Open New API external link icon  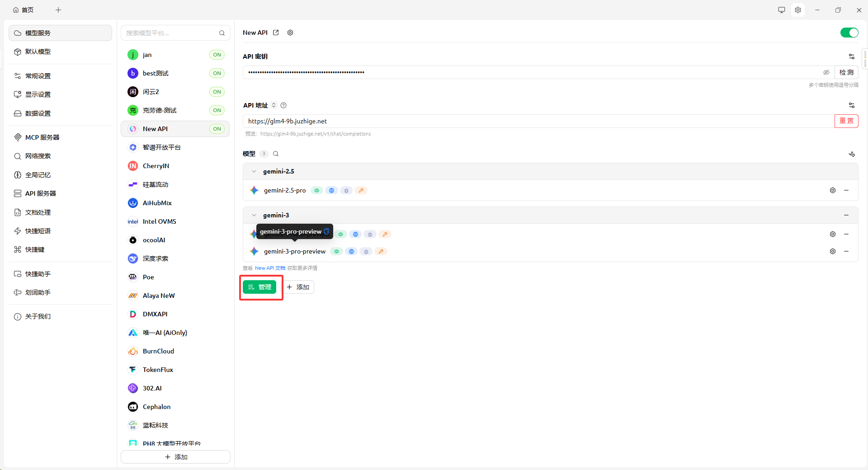pos(276,33)
